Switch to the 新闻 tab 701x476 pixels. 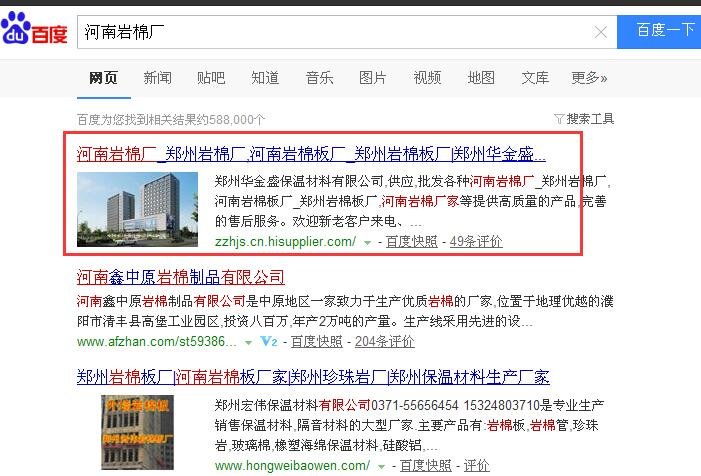[x=157, y=78]
